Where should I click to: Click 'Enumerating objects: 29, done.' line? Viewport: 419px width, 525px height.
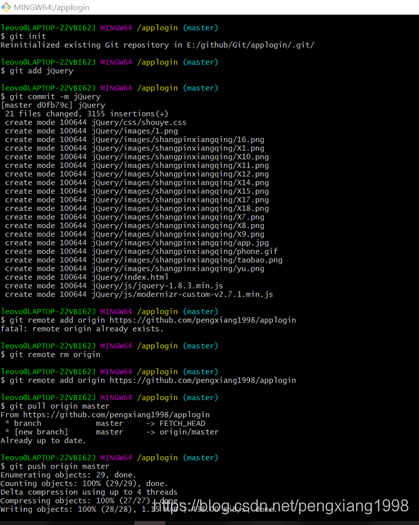[68, 475]
